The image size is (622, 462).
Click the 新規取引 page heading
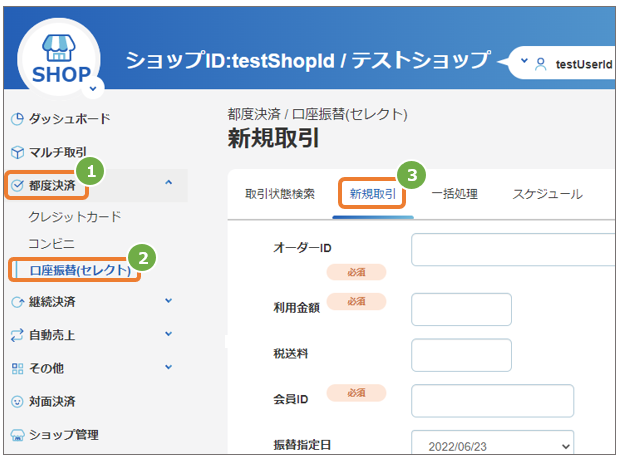(x=273, y=138)
